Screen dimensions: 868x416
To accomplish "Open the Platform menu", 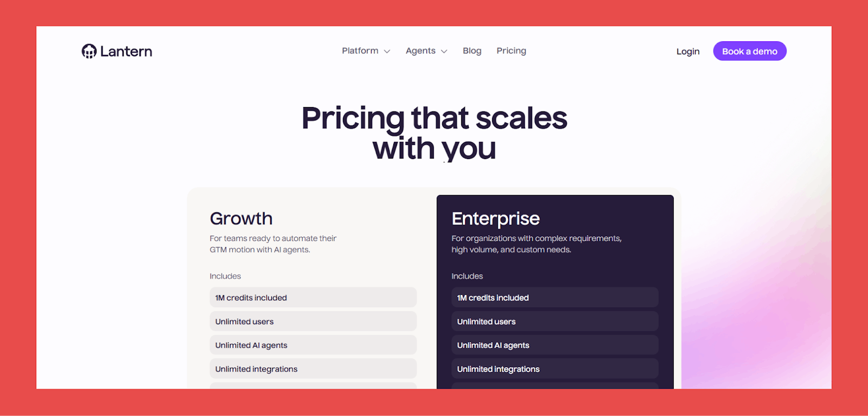I will coord(360,51).
